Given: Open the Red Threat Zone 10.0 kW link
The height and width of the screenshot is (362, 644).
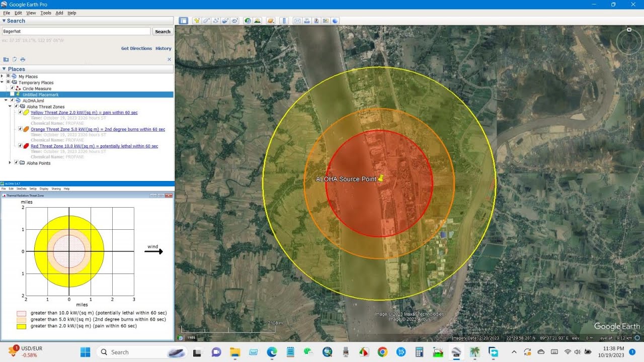Looking at the screenshot, I should click(x=94, y=146).
